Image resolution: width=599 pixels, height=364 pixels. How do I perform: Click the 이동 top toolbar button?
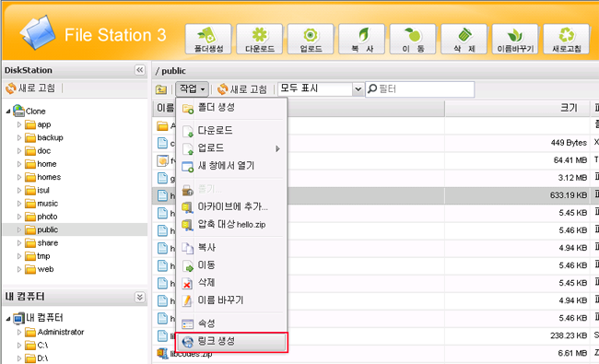tap(413, 39)
